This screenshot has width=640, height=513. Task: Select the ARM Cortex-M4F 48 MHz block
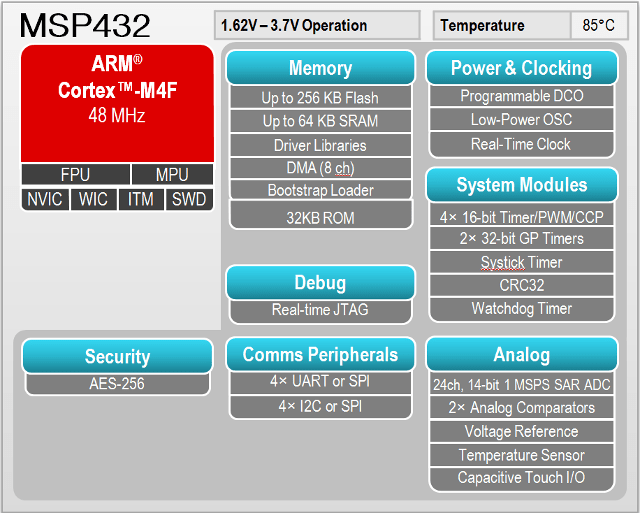click(x=117, y=104)
